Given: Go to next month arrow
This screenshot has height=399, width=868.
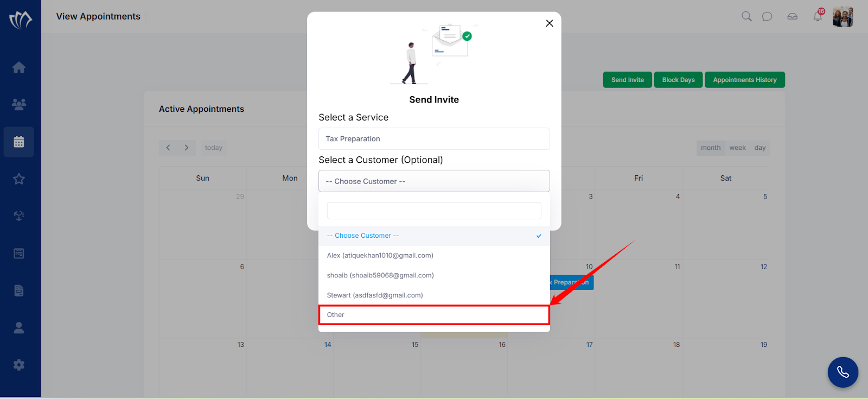Looking at the screenshot, I should (187, 148).
